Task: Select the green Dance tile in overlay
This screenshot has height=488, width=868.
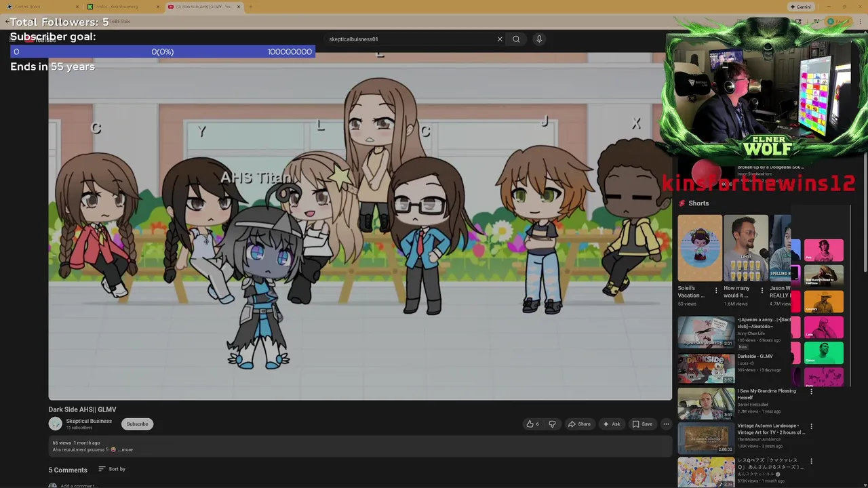Action: (x=824, y=354)
